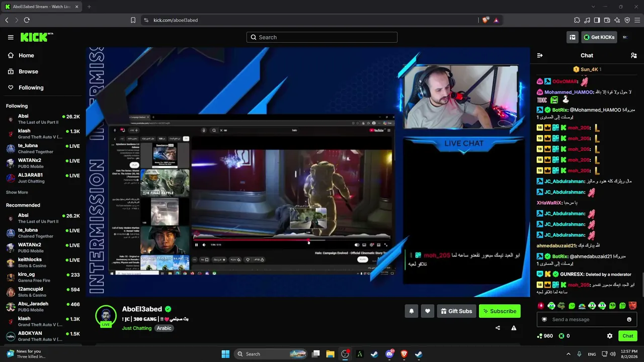Open the browser media control music icon
The height and width of the screenshot is (362, 644).
click(x=587, y=20)
